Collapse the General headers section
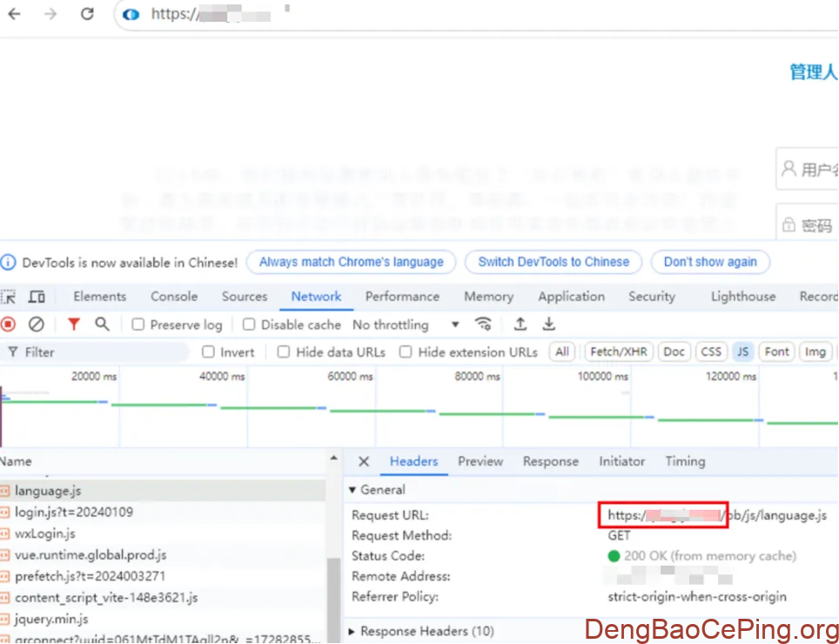Image resolution: width=839 pixels, height=644 pixels. click(x=352, y=490)
